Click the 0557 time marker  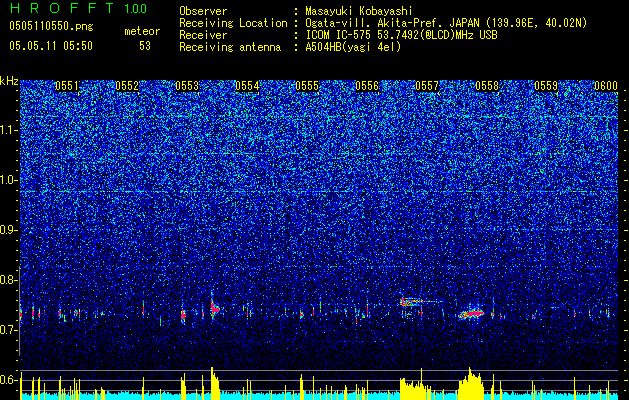point(427,86)
